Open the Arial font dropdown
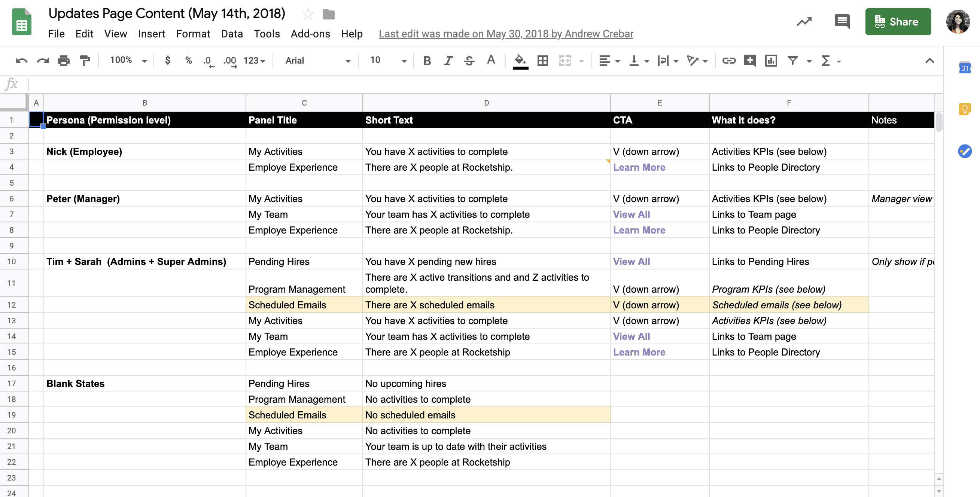 [318, 61]
